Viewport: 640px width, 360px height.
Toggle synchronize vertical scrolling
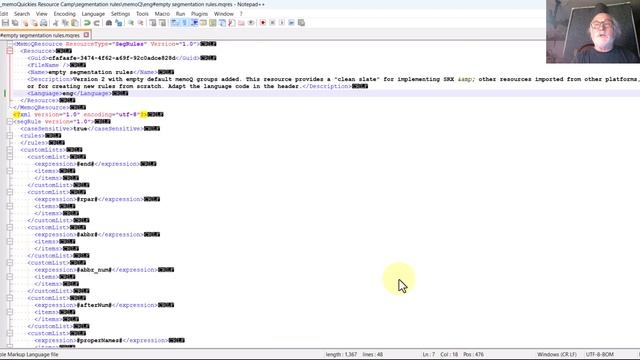point(153,23)
